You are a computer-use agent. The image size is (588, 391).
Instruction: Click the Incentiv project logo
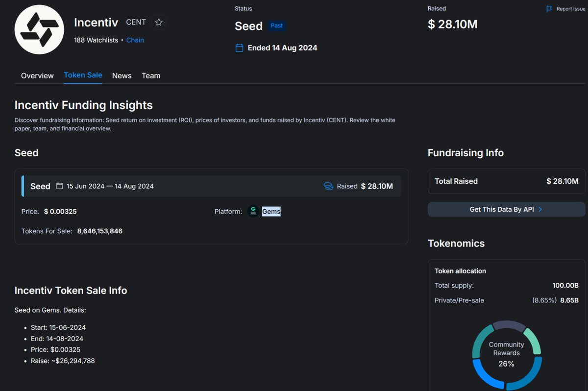click(39, 29)
